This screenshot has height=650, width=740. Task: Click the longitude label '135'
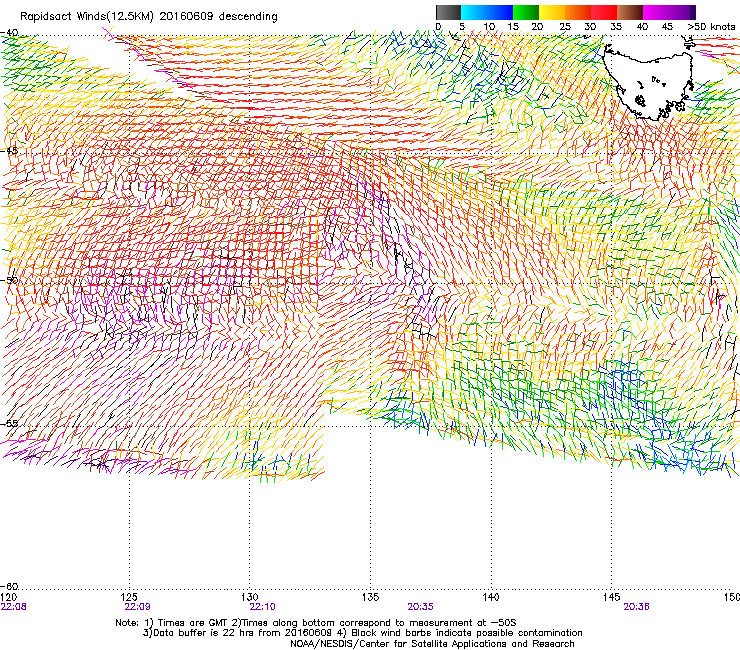(x=370, y=597)
